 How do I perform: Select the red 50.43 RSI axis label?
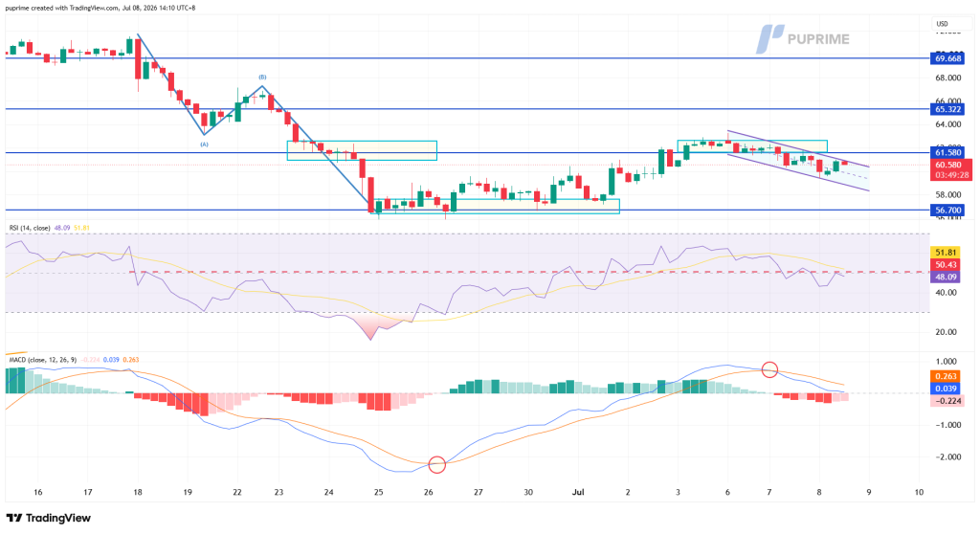[x=945, y=264]
